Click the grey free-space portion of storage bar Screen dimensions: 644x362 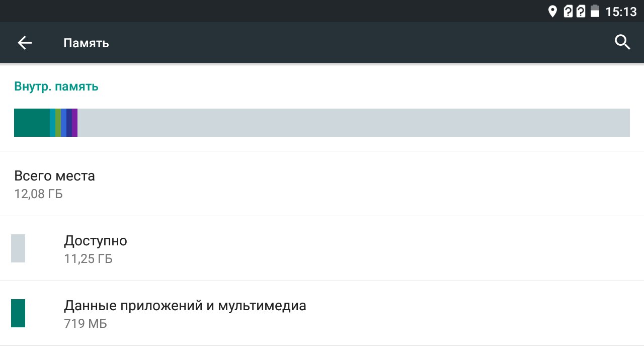352,123
